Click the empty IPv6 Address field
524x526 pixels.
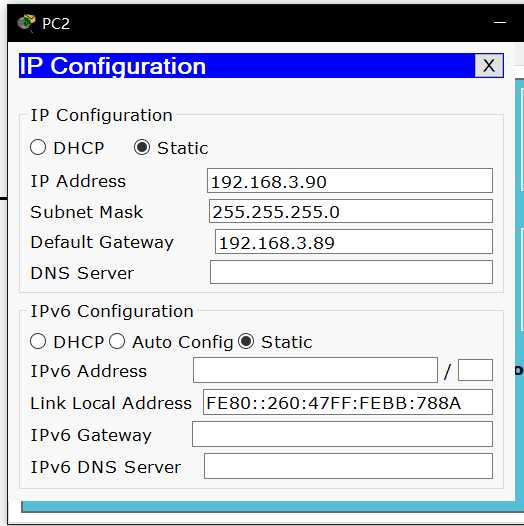click(315, 370)
